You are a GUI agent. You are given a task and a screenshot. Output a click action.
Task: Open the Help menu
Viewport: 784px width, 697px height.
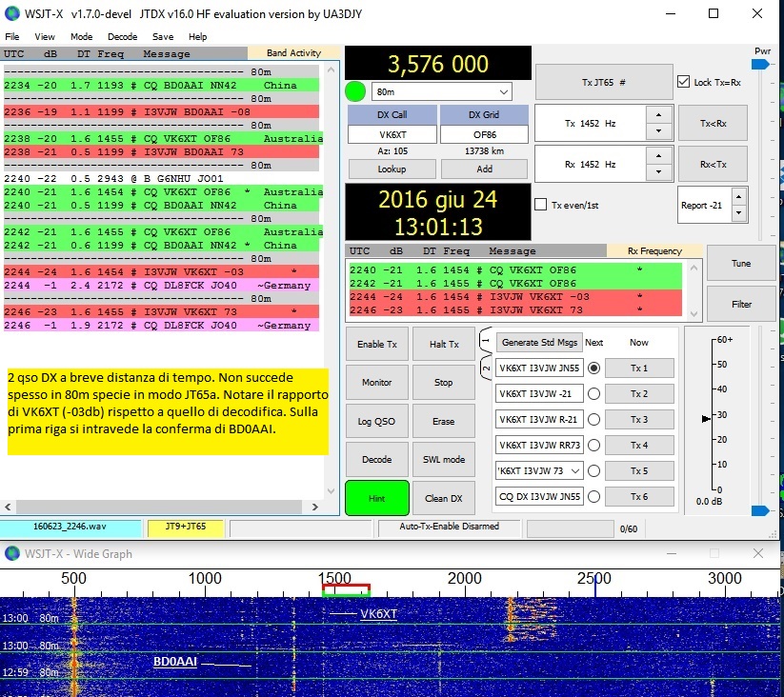coord(197,36)
